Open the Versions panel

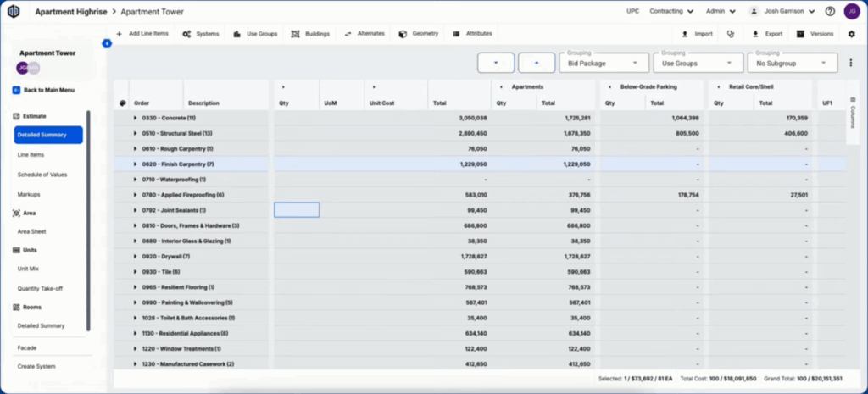pos(815,34)
